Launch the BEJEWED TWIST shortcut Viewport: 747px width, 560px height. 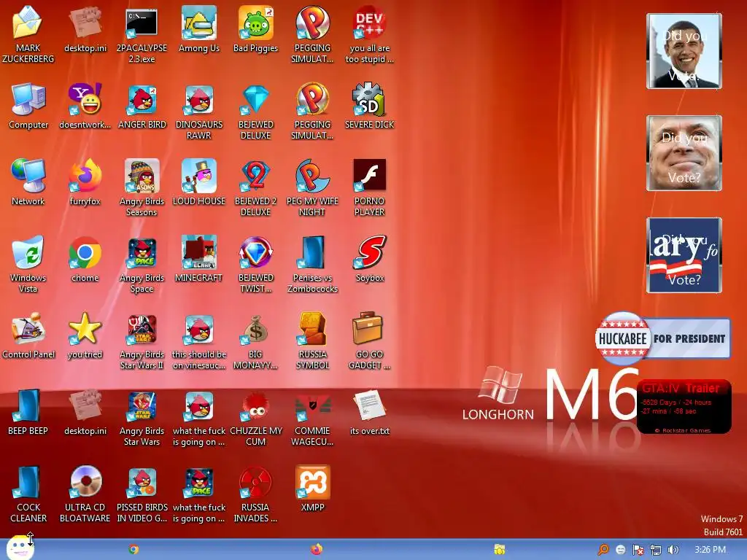(255, 252)
